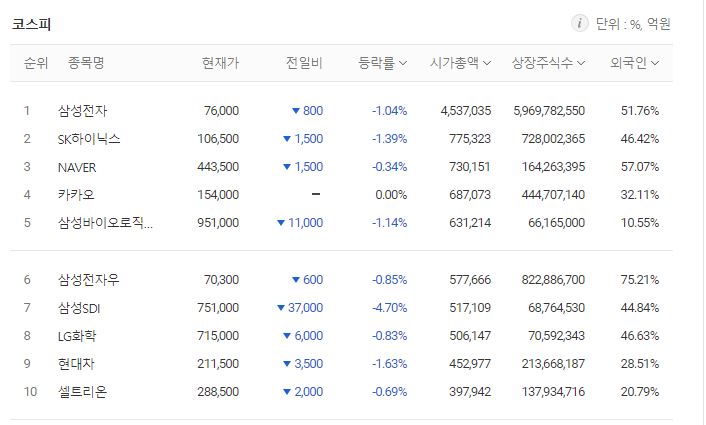
Task: Sort by 상장주식수 column dropdown
Action: tap(548, 63)
